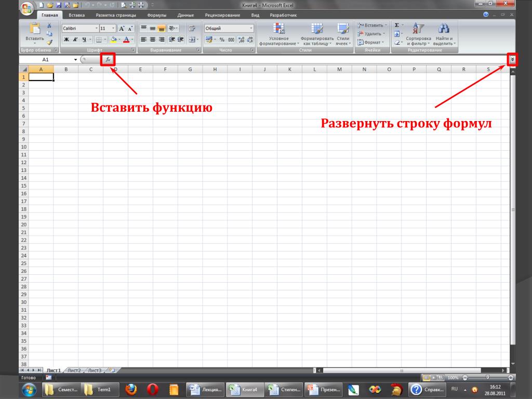This screenshot has height=399, width=532.
Task: Click Вставить in the Ячейки group
Action: click(372, 25)
